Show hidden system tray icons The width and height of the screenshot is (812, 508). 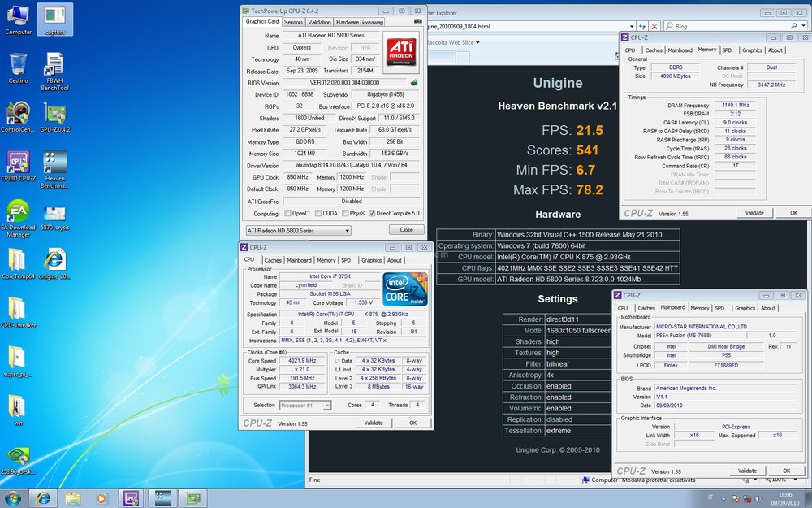723,499
